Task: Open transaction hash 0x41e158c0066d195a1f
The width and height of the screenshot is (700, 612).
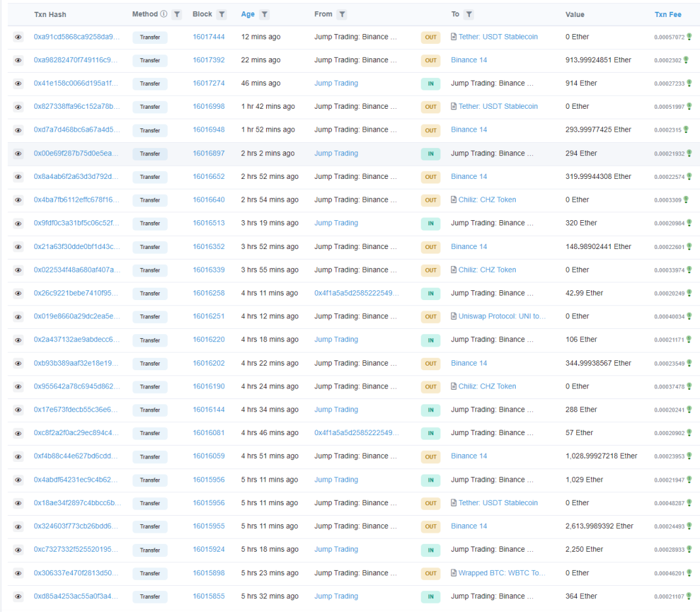Action: pos(76,83)
